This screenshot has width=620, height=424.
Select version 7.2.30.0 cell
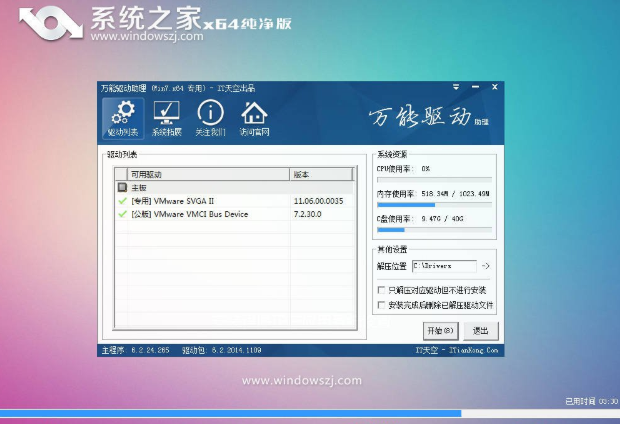[307, 214]
